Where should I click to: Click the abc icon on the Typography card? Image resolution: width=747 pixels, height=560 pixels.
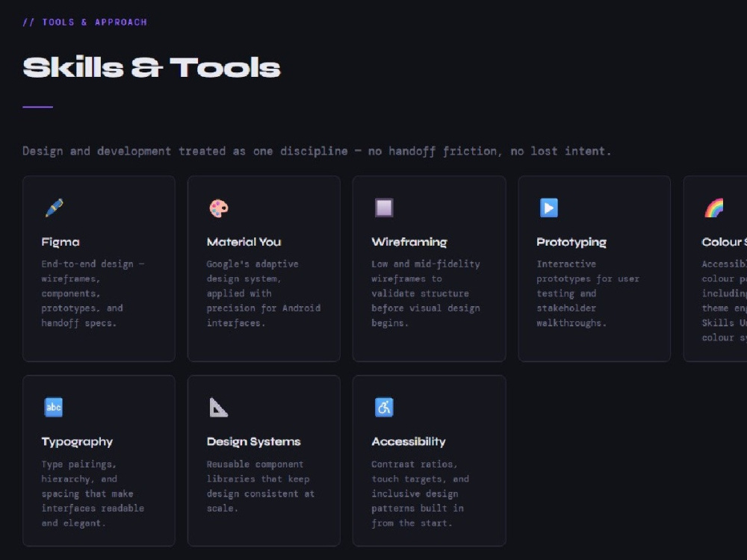(x=53, y=407)
